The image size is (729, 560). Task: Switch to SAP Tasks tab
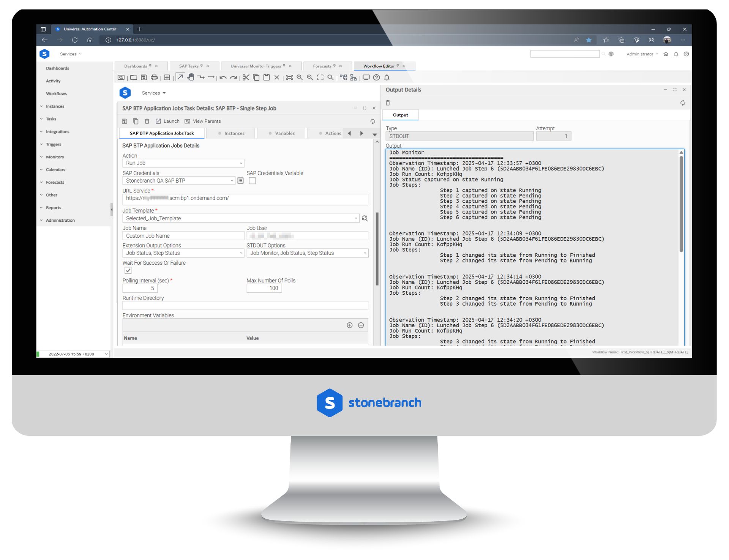189,66
